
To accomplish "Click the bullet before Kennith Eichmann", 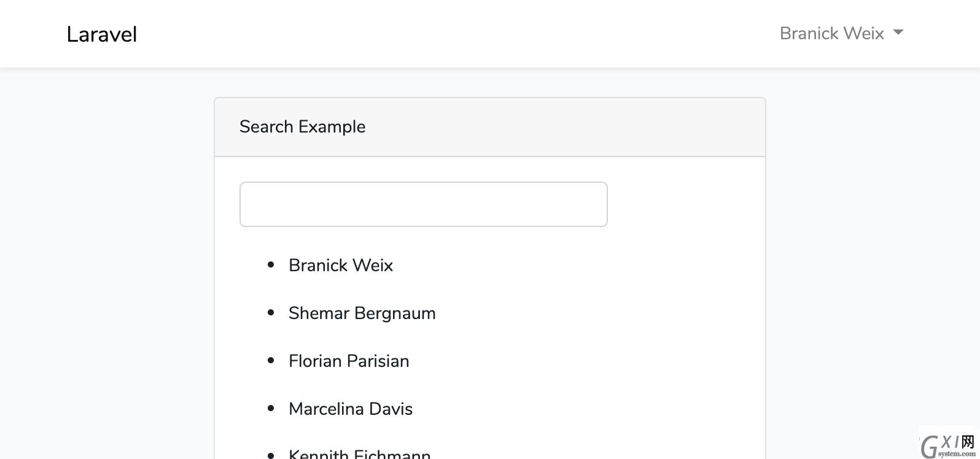I will coord(271,455).
